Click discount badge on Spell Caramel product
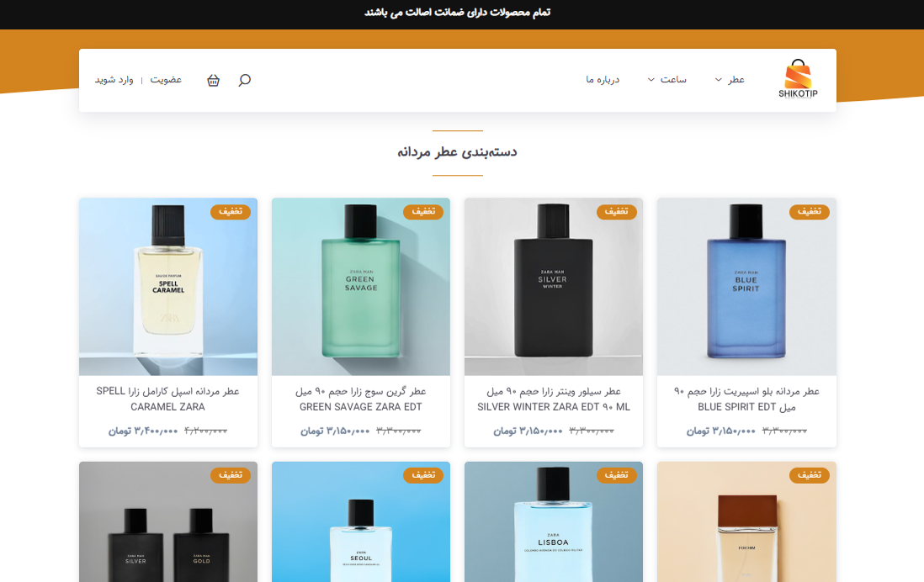Viewport: 924px width, 582px height. [x=231, y=211]
